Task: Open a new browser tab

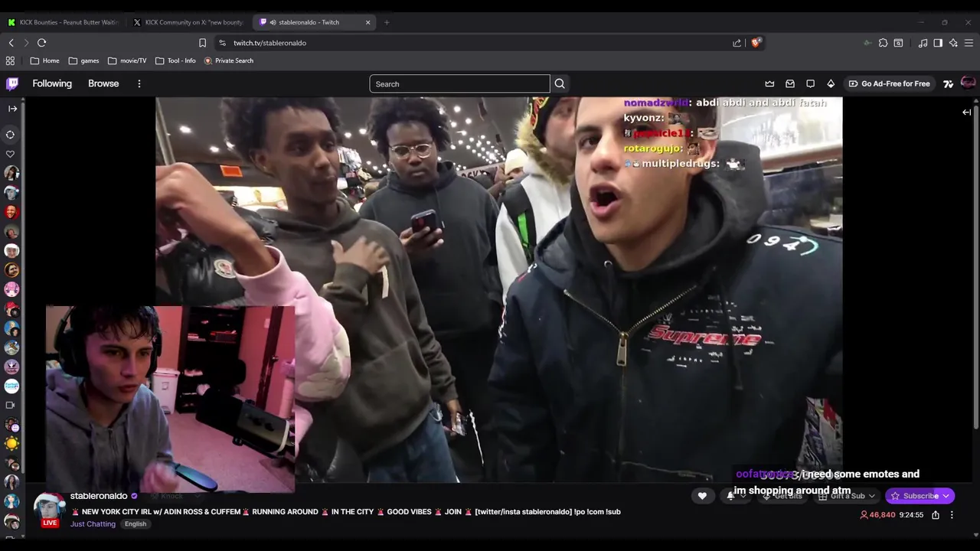Action: click(x=387, y=22)
